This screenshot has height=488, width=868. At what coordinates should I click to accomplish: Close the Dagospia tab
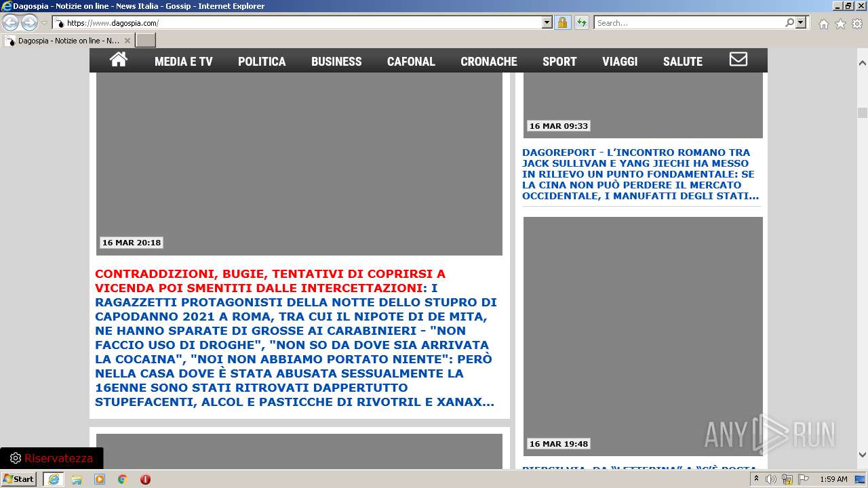[x=127, y=41]
